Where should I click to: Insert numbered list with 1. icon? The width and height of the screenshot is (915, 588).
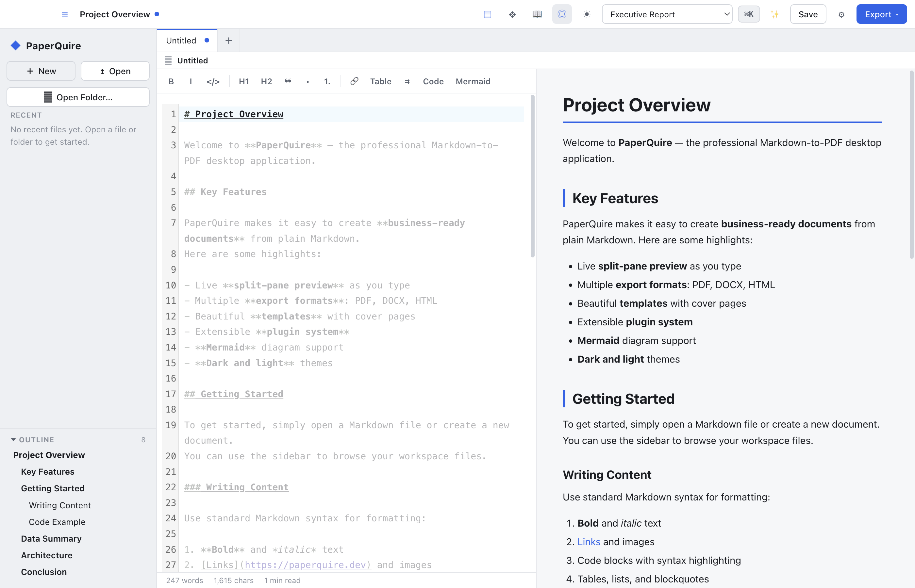[327, 81]
